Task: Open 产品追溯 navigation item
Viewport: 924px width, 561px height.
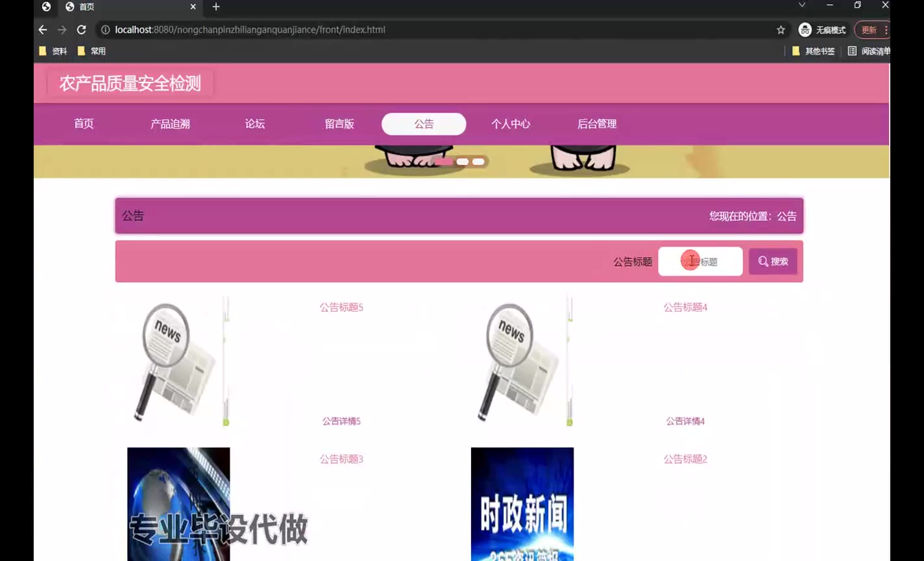Action: pyautogui.click(x=170, y=124)
